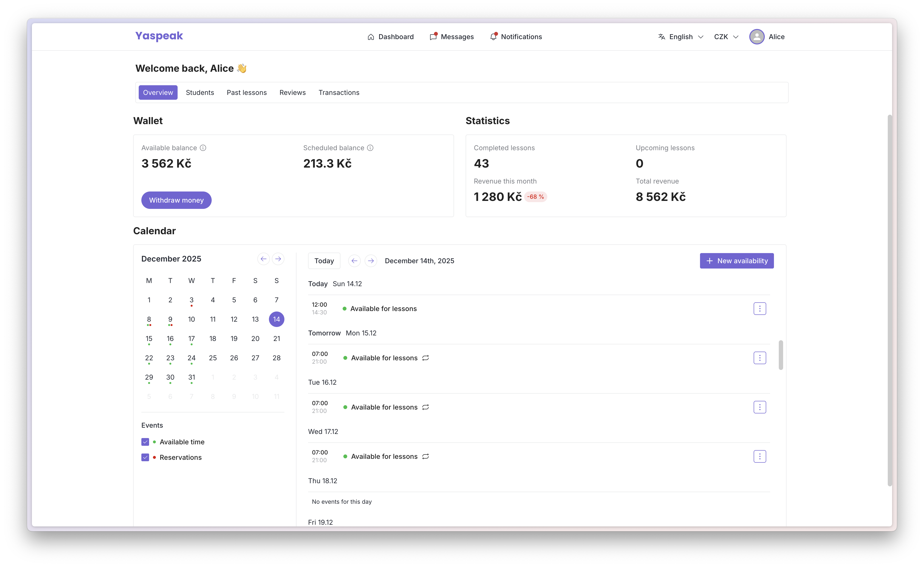Switch to the Past lessons tab

tap(246, 92)
